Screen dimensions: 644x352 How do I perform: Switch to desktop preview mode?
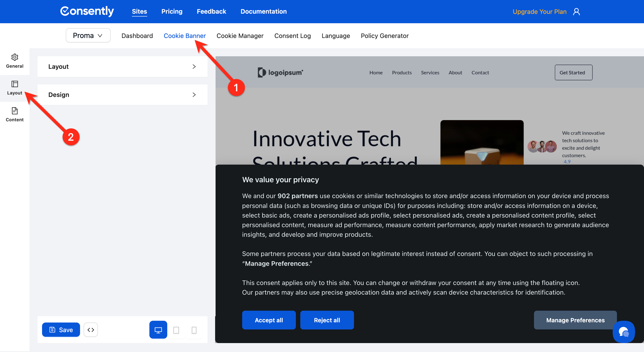[158, 330]
